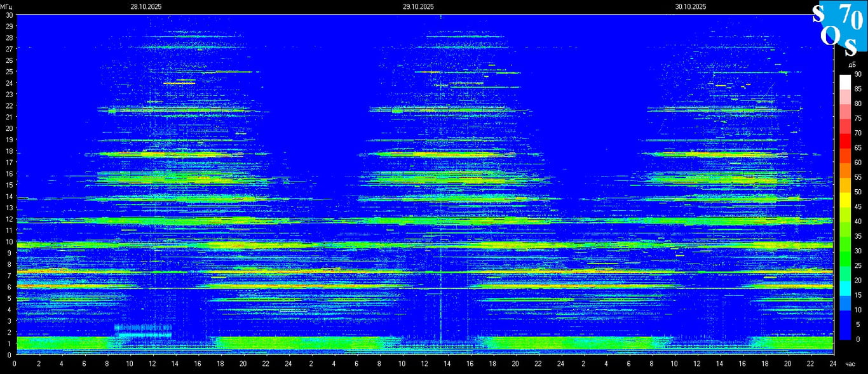
Task: Click the 10 MHz frequency axis tick
Action: 9,242
